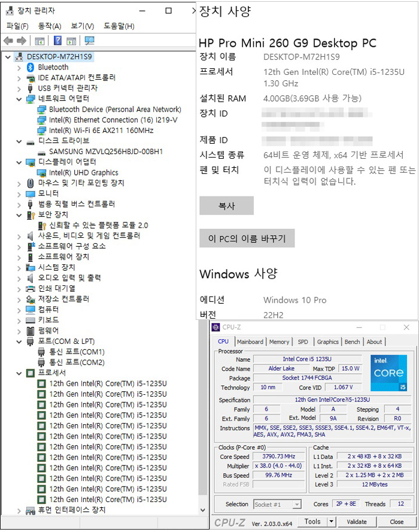The image size is (419, 532).
Task: Switch to the Graphics tab in CPU-Z
Action: [x=328, y=342]
